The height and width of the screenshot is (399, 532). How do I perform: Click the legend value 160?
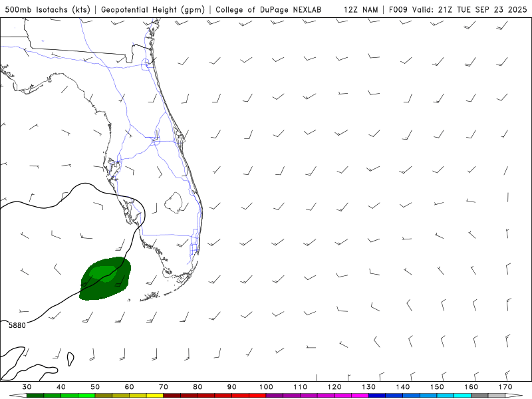click(471, 387)
